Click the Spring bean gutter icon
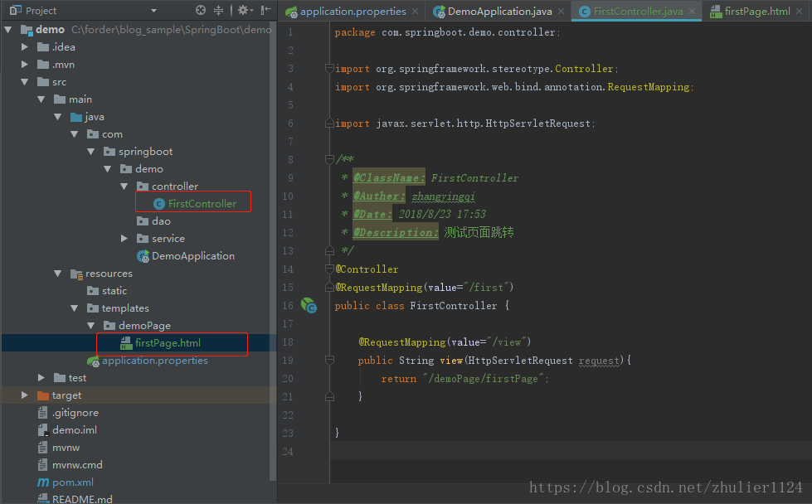The image size is (812, 504). [309, 306]
